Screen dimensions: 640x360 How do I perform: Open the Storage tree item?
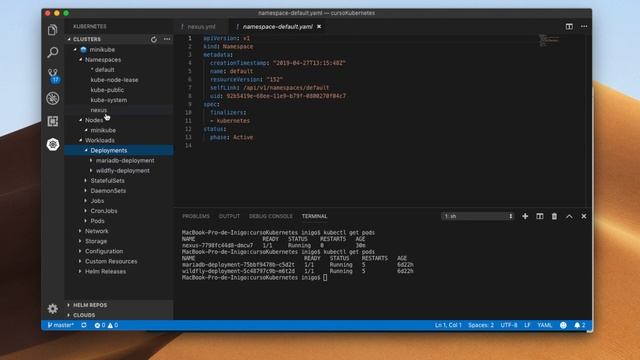(x=96, y=241)
